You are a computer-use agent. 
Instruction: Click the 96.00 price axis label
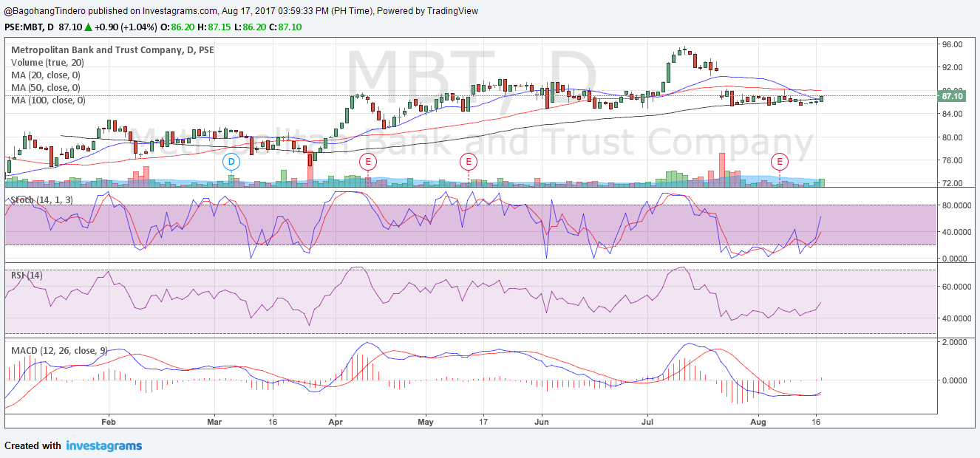[951, 44]
